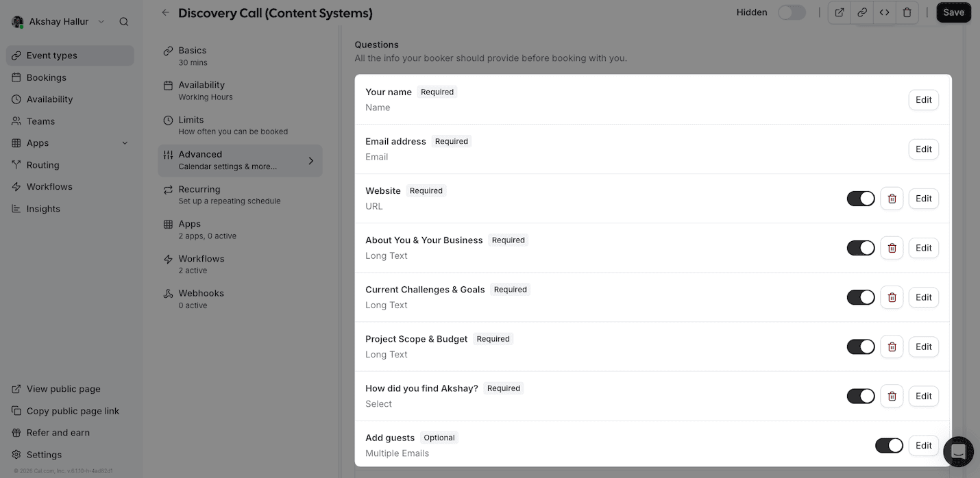Screen dimensions: 980x478
Task: Expand the Akshay Hallur account dropdown
Action: (x=101, y=22)
